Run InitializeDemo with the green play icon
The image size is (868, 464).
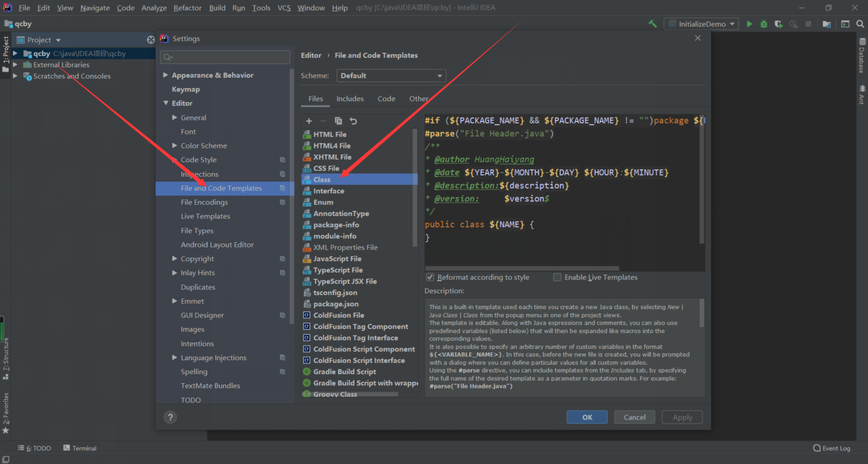click(749, 24)
